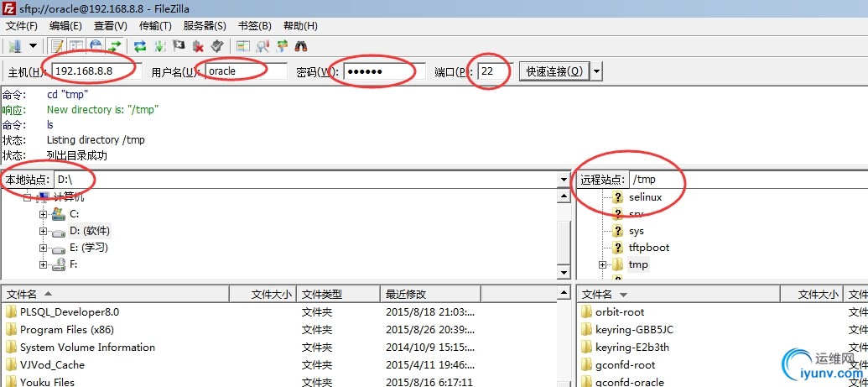Viewport: 868px width, 387px height.
Task: Disconnect from the current server
Action: [198, 46]
